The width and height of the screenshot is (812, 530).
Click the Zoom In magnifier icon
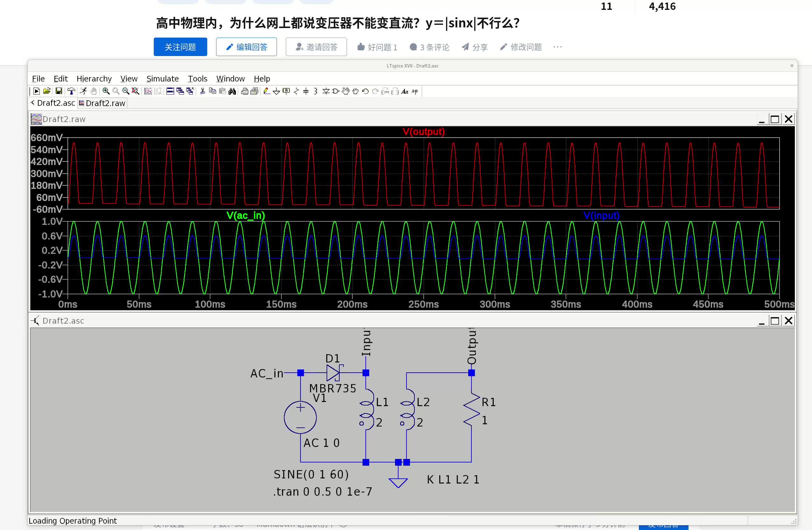click(106, 91)
